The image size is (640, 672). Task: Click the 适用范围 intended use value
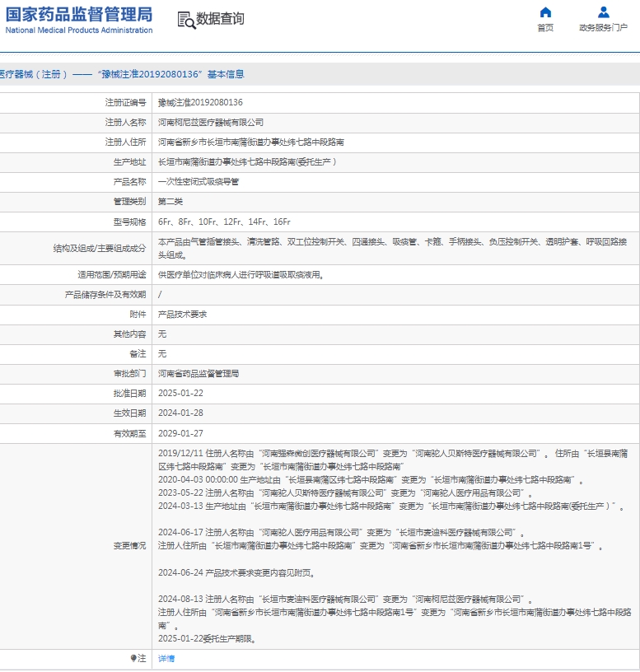(x=241, y=275)
